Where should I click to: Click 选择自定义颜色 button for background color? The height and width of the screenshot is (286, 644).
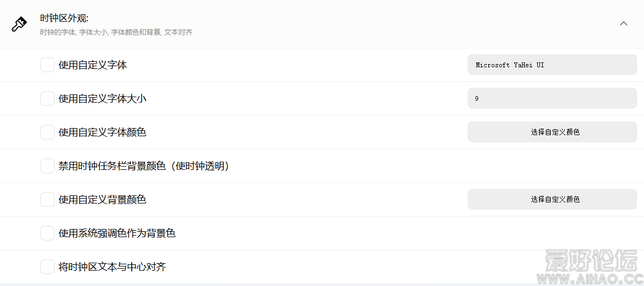(x=552, y=200)
